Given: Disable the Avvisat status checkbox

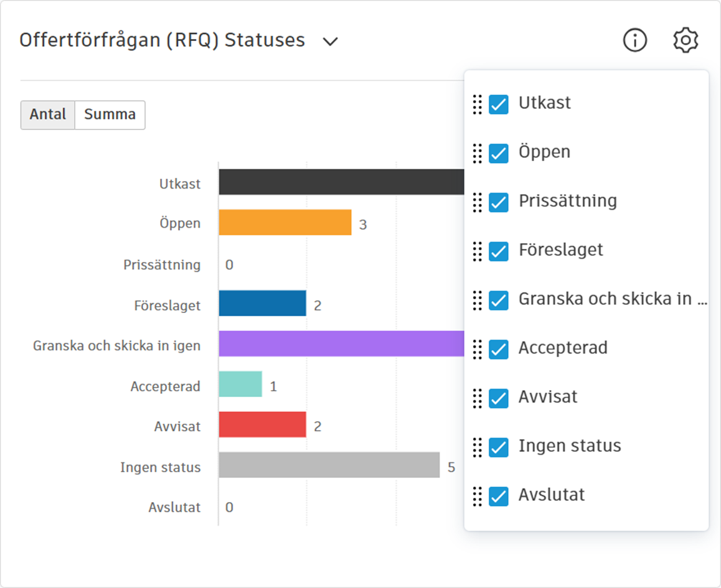Looking at the screenshot, I should (x=499, y=398).
